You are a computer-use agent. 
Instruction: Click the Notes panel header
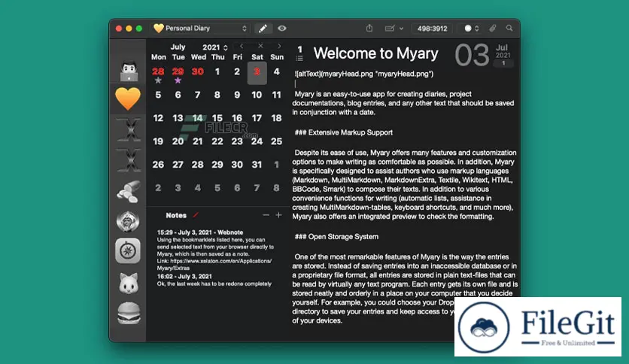click(176, 215)
